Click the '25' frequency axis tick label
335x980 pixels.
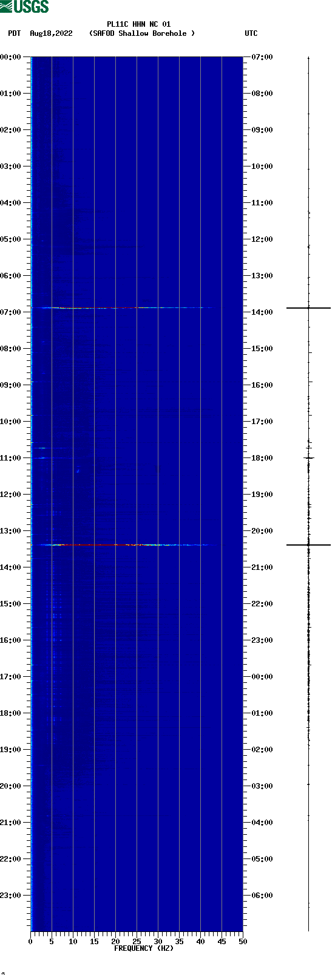click(x=137, y=942)
